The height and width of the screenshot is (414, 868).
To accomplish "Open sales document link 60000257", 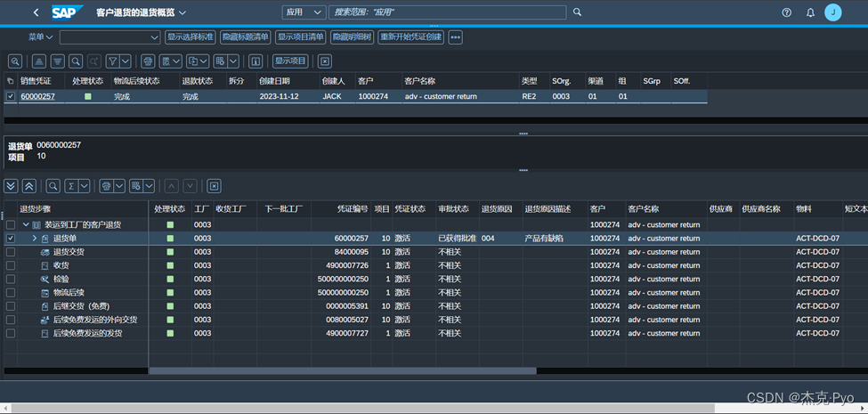I will point(37,96).
